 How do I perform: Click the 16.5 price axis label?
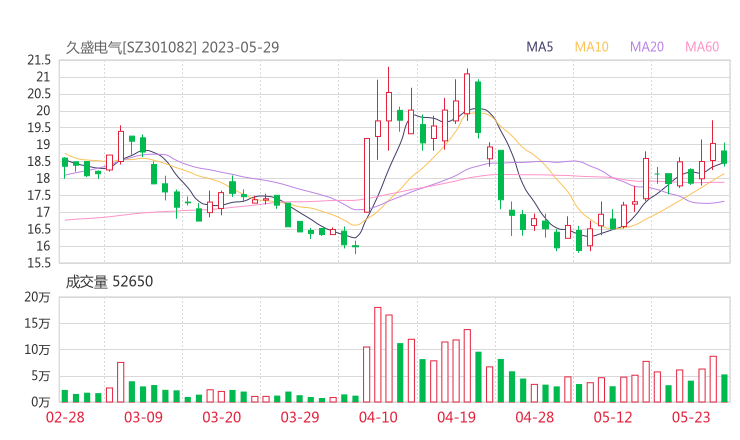[x=39, y=229]
